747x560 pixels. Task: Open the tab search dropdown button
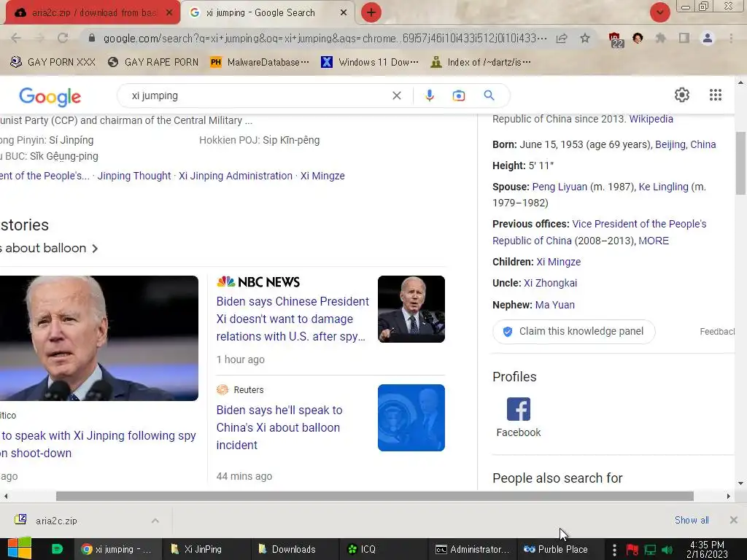(659, 13)
